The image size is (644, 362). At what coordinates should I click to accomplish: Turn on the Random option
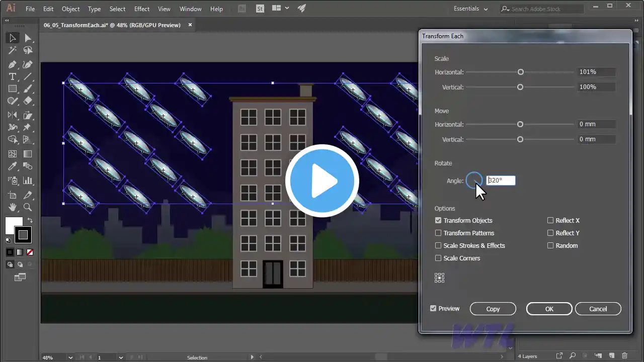tap(550, 245)
